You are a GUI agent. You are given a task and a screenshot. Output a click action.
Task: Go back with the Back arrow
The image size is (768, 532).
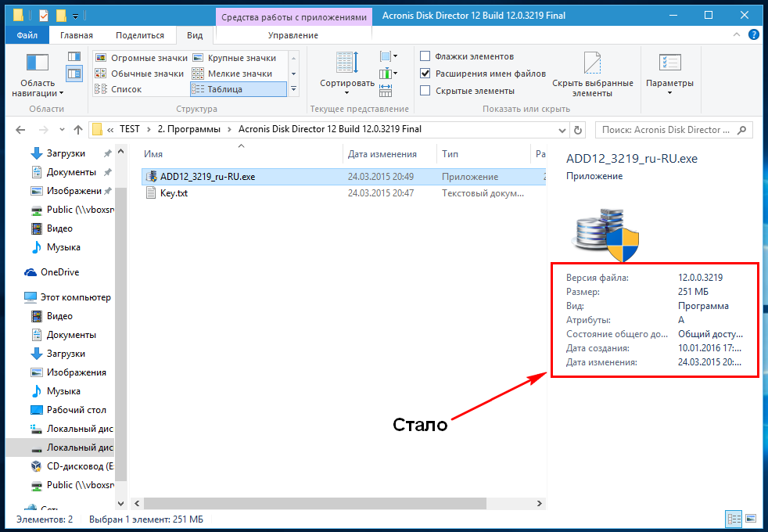click(x=20, y=130)
